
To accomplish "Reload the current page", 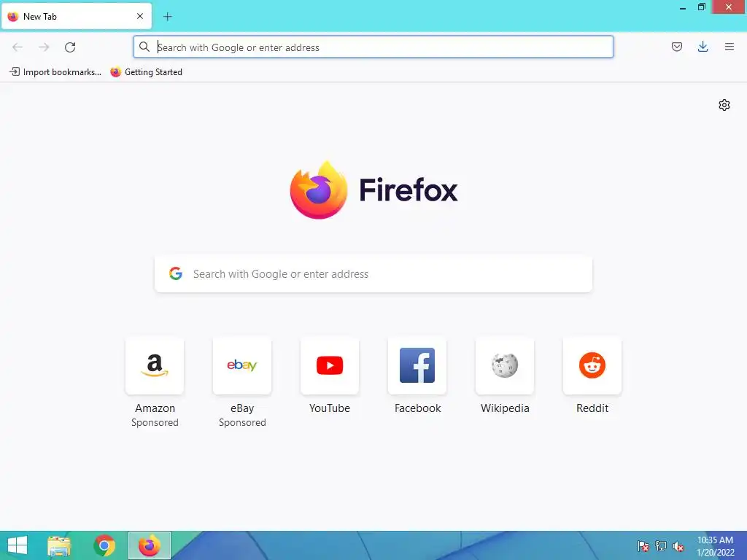I will (x=70, y=47).
